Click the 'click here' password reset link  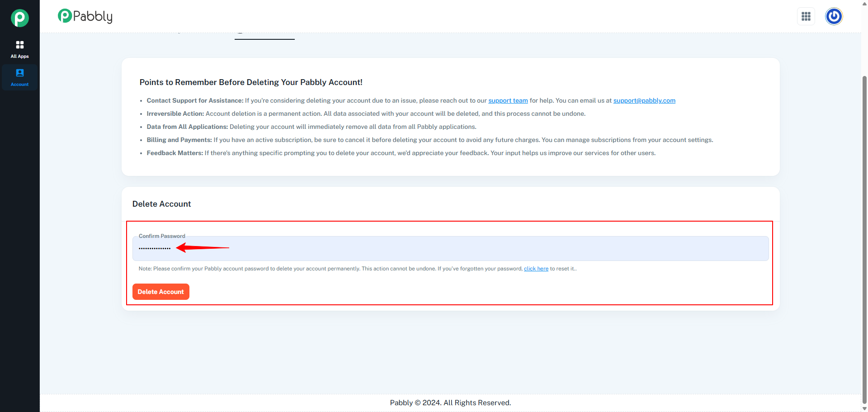[536, 269]
